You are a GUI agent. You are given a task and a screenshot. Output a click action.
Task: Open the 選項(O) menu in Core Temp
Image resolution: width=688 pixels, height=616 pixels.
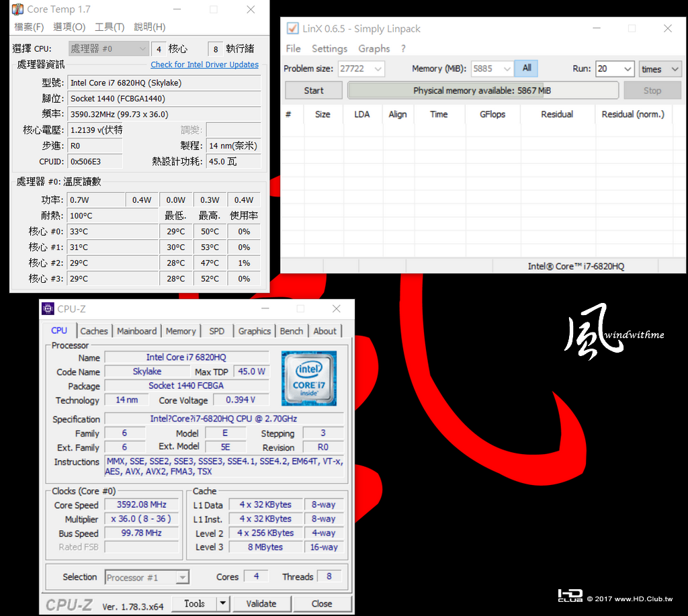click(69, 27)
